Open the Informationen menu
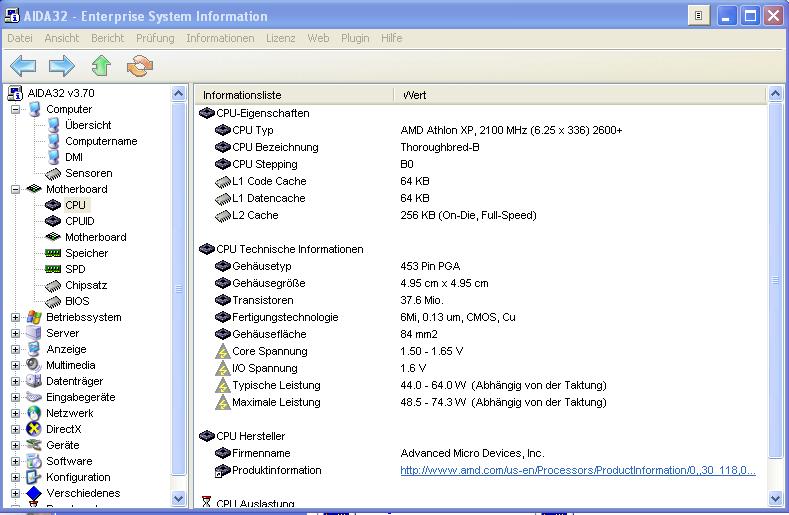789x515 pixels. (x=220, y=38)
